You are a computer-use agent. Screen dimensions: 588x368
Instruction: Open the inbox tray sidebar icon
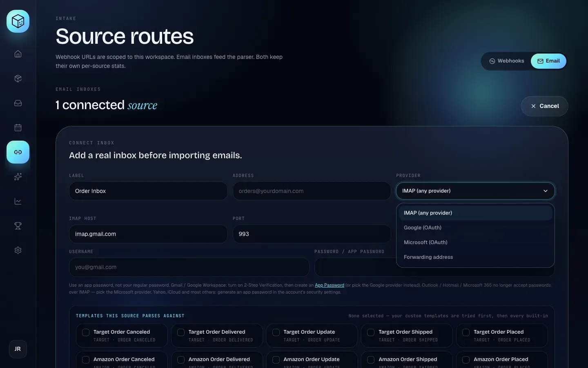pyautogui.click(x=18, y=103)
